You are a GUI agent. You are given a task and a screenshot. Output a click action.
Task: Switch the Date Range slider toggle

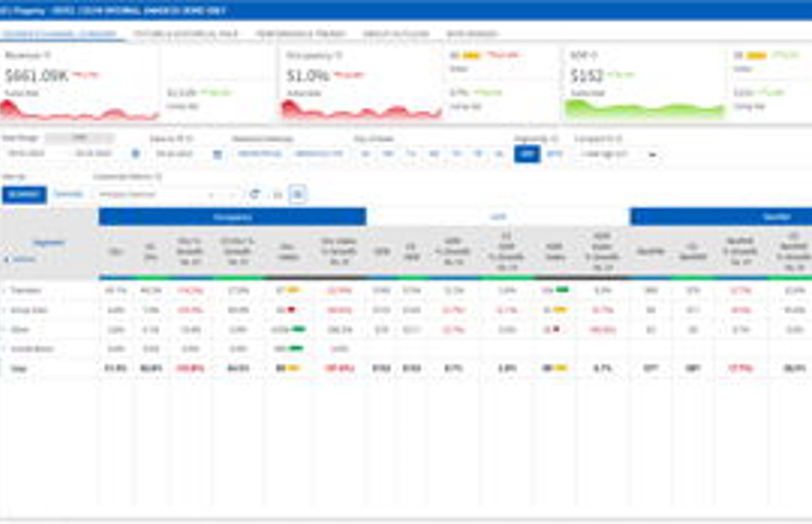80,138
